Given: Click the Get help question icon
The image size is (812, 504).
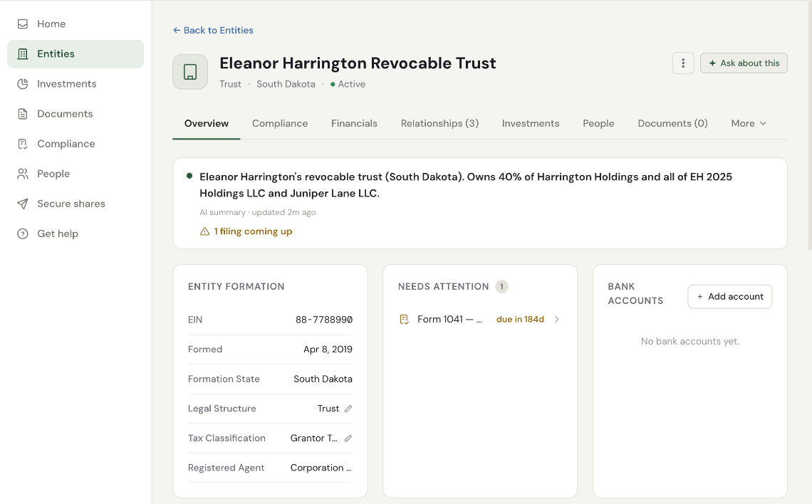Looking at the screenshot, I should tap(23, 234).
